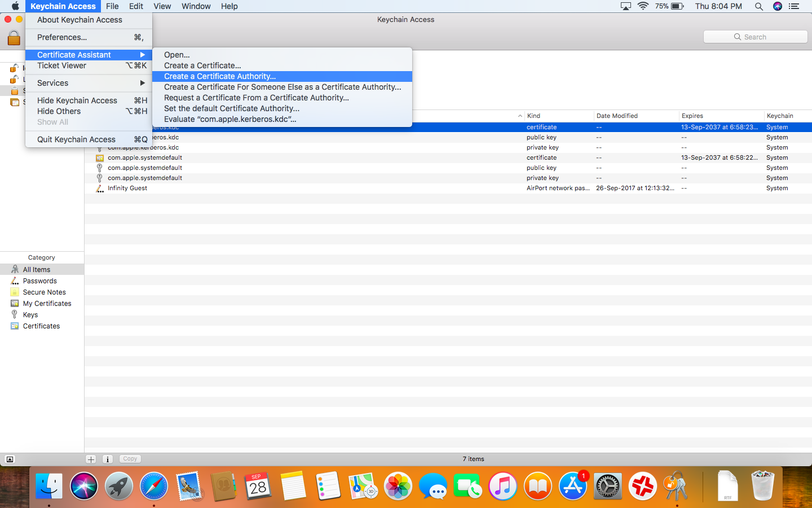812x508 pixels.
Task: Click certificate icon beside com.apple.systemdefault certificate row
Action: (100, 158)
